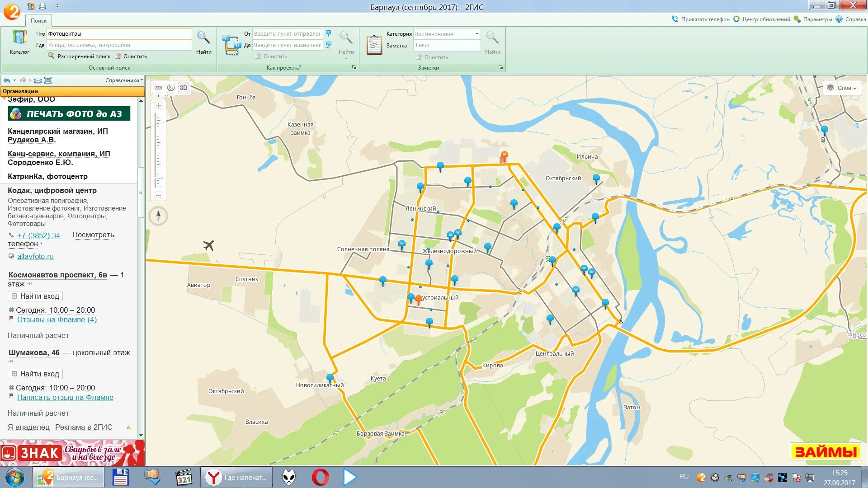
Task: Click the Я владелец link
Action: pos(28,427)
